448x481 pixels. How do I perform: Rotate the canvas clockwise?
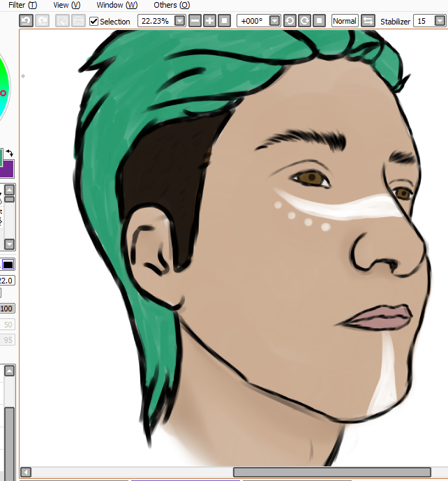tap(304, 21)
